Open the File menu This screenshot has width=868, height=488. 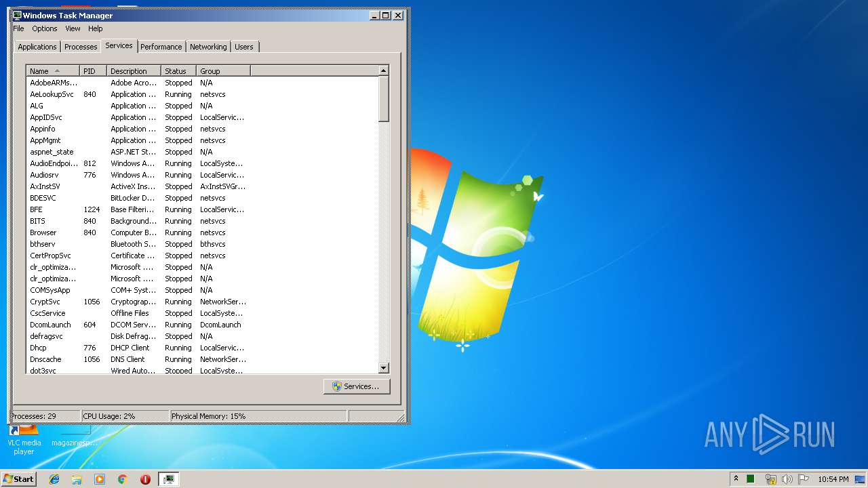(x=18, y=28)
